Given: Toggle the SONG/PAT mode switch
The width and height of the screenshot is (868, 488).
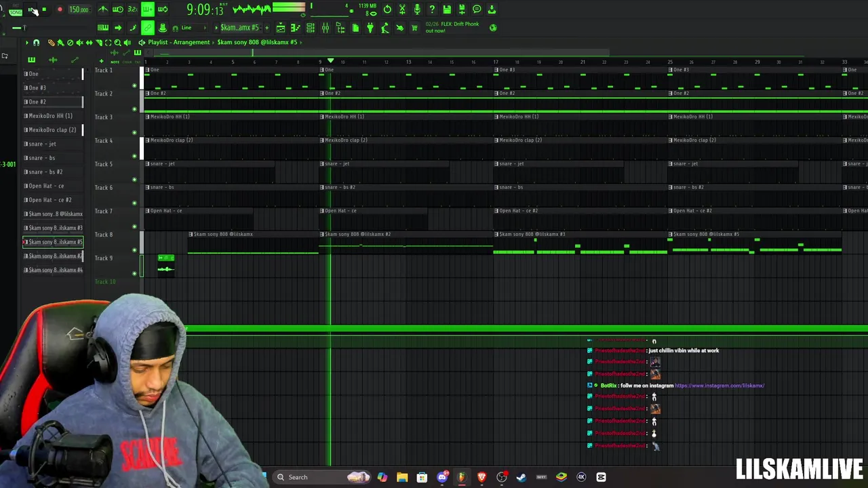Looking at the screenshot, I should click(15, 10).
